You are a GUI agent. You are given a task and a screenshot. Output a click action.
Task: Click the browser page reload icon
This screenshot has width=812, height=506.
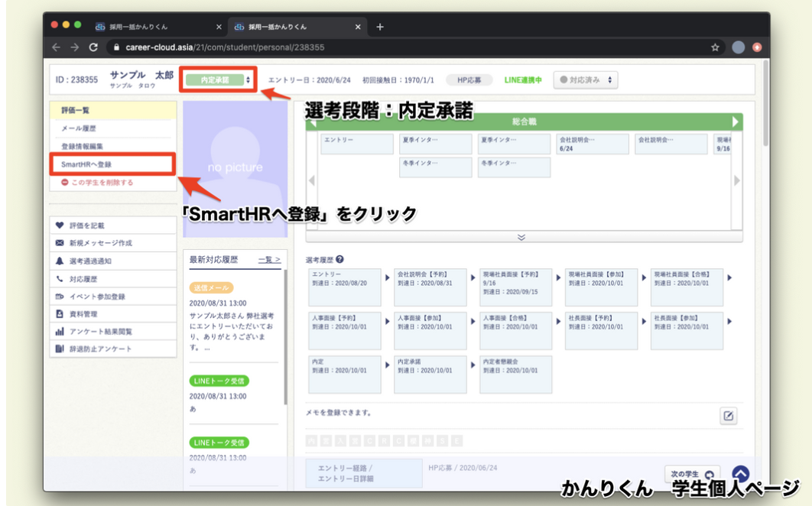coord(93,47)
